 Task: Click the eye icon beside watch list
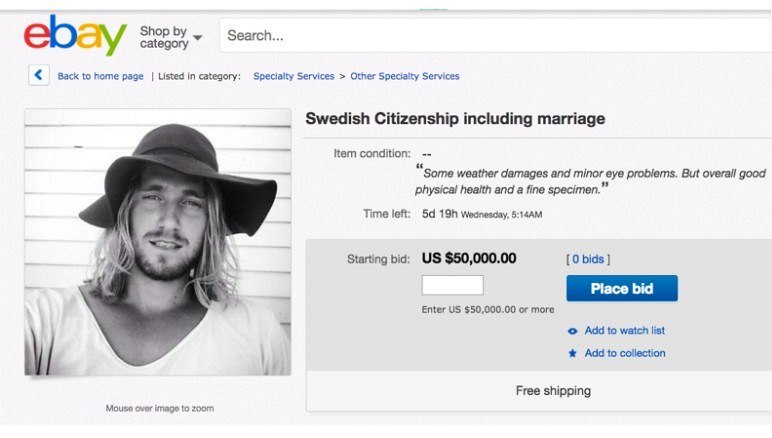point(572,331)
